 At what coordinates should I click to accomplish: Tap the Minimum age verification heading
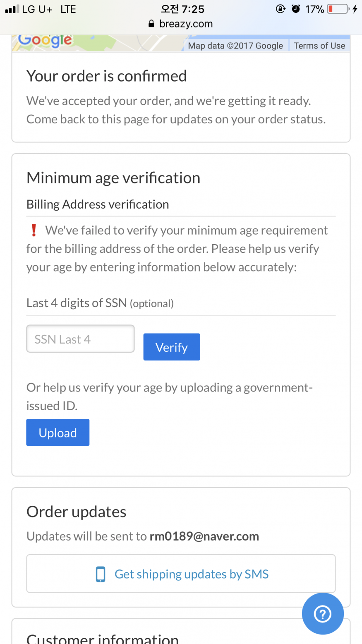click(x=113, y=178)
